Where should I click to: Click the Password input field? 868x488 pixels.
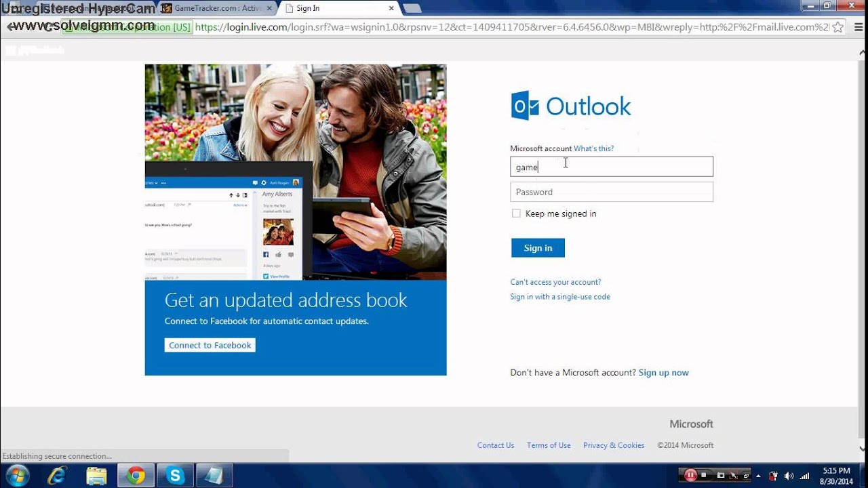[x=612, y=192]
